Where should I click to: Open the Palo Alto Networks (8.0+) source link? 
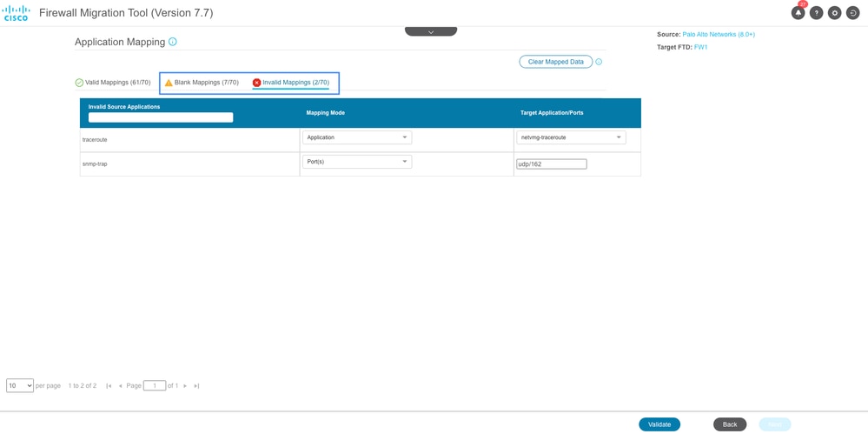coord(719,35)
